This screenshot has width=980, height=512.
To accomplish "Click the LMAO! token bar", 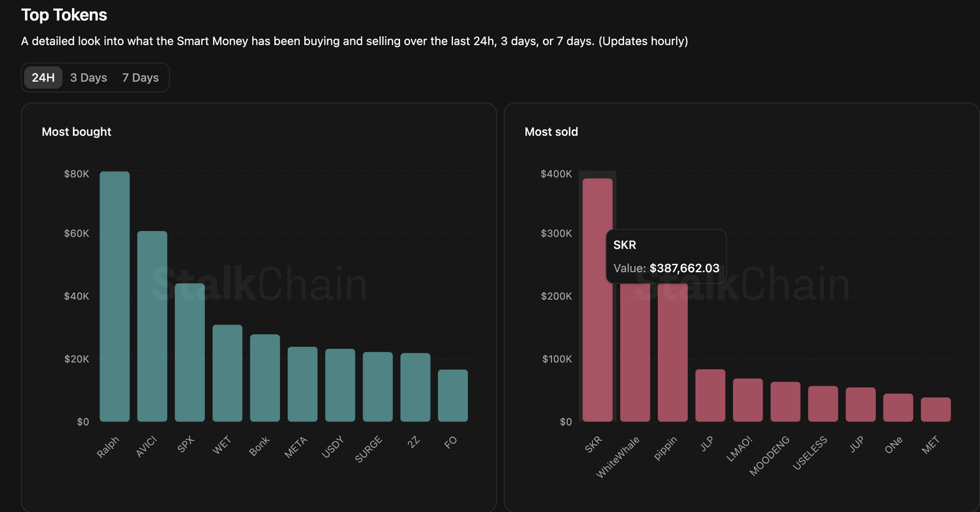I will pos(748,400).
